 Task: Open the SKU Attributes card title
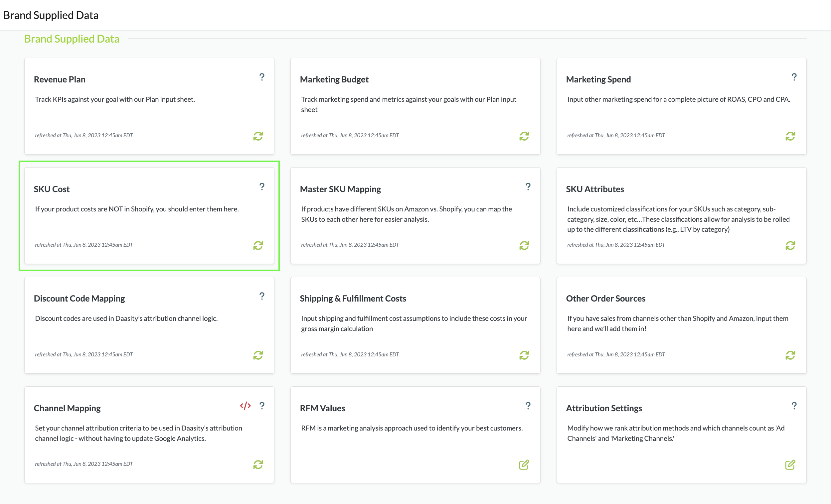tap(594, 189)
